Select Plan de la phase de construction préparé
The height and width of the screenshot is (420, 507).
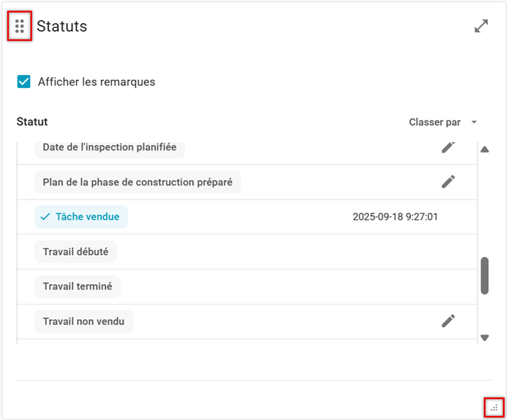point(137,182)
